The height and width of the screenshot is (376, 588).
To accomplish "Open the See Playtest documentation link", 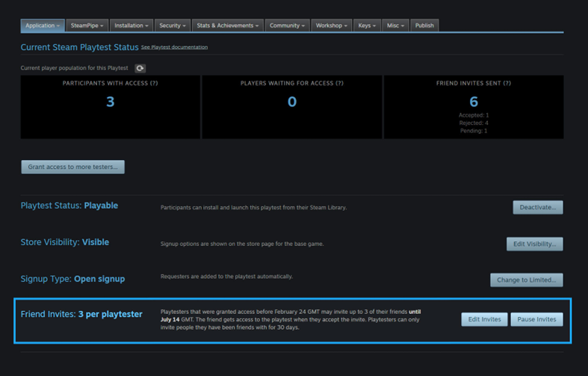I will [174, 47].
